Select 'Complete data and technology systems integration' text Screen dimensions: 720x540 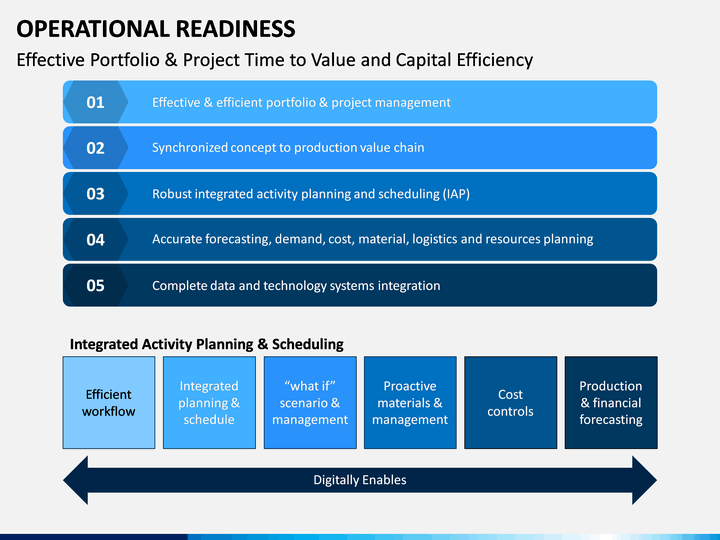(296, 286)
